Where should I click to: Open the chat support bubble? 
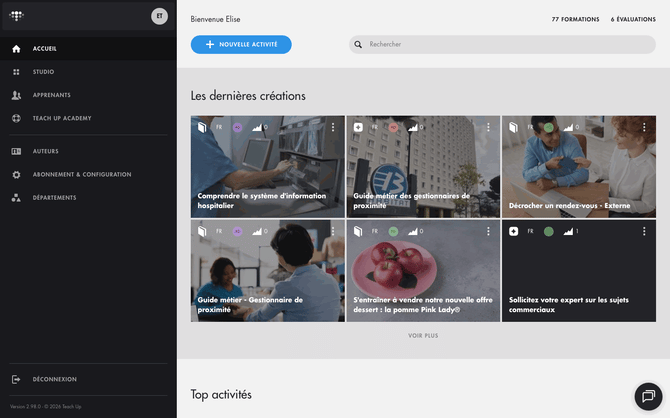tap(648, 396)
